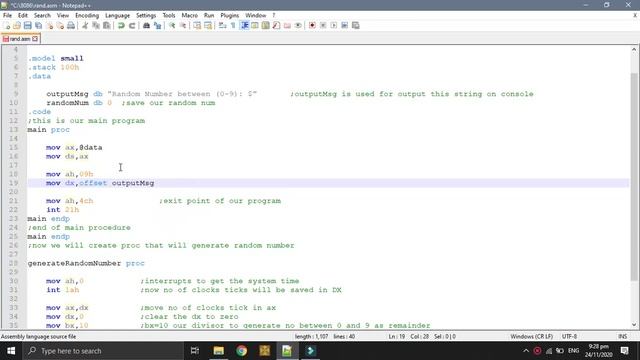
Task: Click Run macro multiple times icon
Action: [x=344, y=26]
